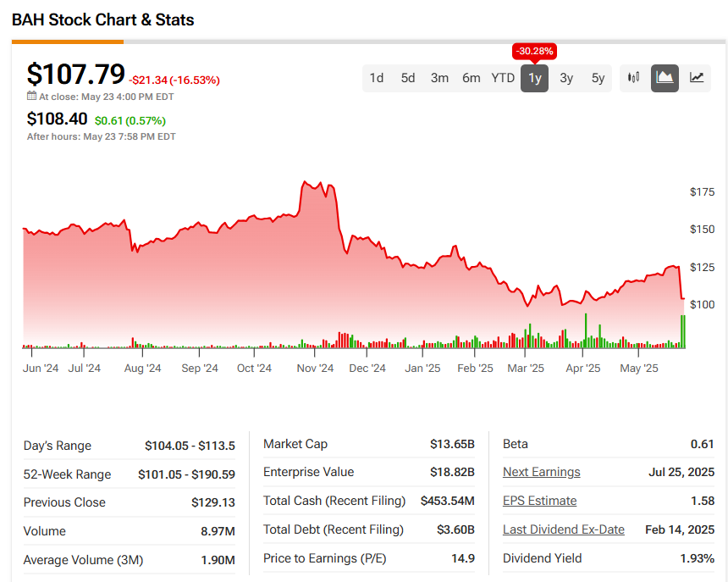Switch chart to candlestick view

coord(633,78)
